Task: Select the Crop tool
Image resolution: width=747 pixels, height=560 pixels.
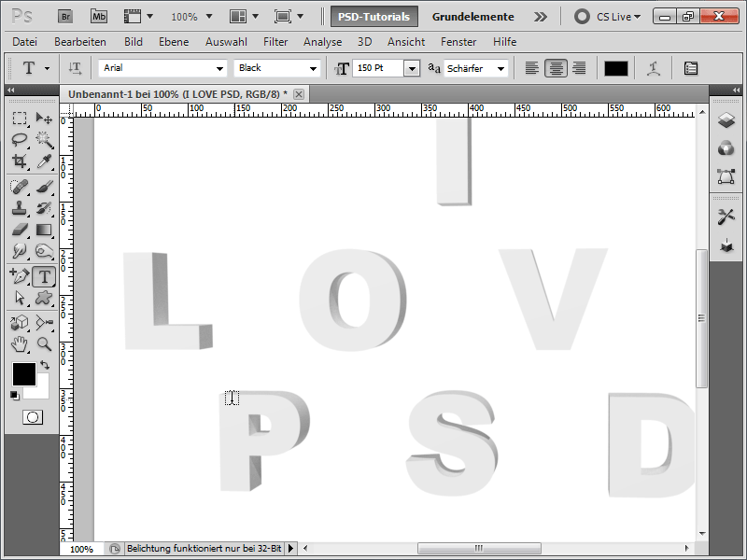Action: click(x=20, y=161)
